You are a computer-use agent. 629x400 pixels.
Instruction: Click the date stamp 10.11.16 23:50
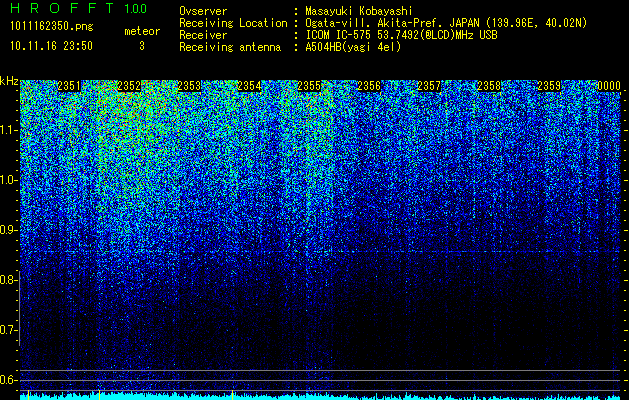(x=51, y=46)
